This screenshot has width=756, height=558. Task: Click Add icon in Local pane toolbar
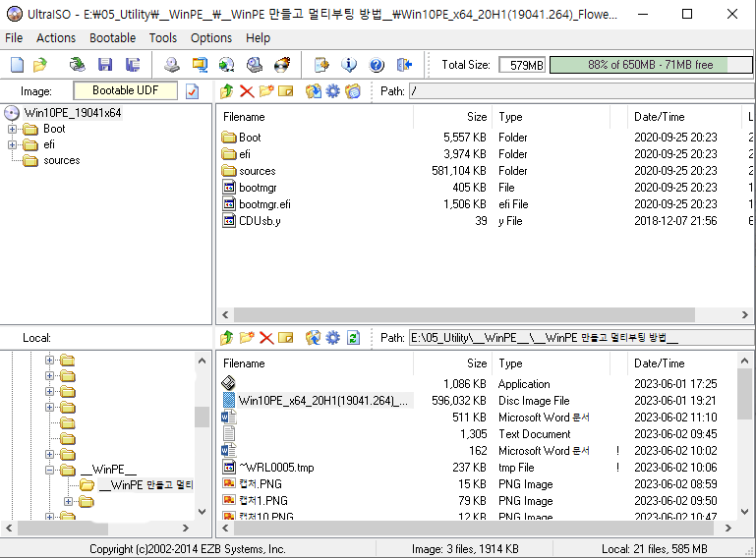(314, 337)
